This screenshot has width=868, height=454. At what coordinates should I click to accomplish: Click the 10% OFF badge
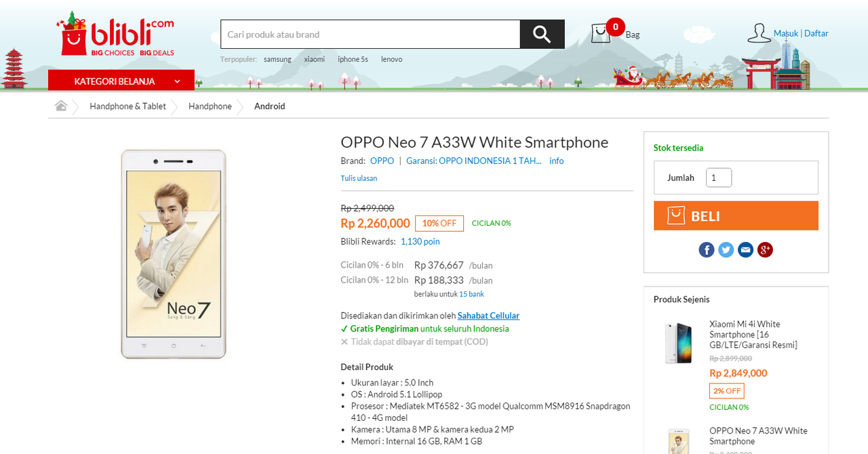click(x=439, y=223)
